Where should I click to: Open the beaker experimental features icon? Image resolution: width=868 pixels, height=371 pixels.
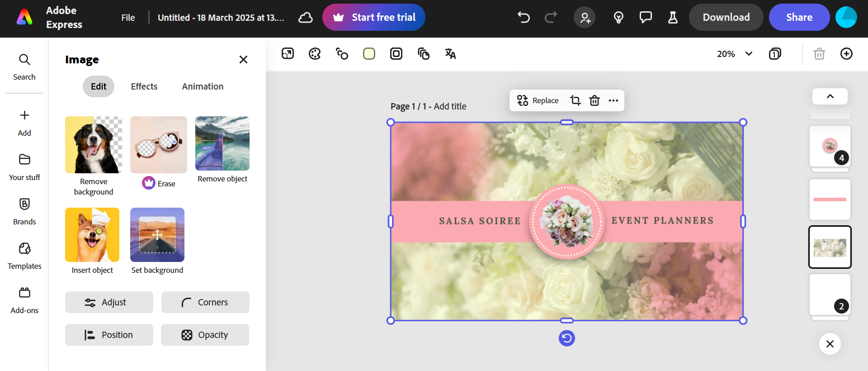coord(673,18)
